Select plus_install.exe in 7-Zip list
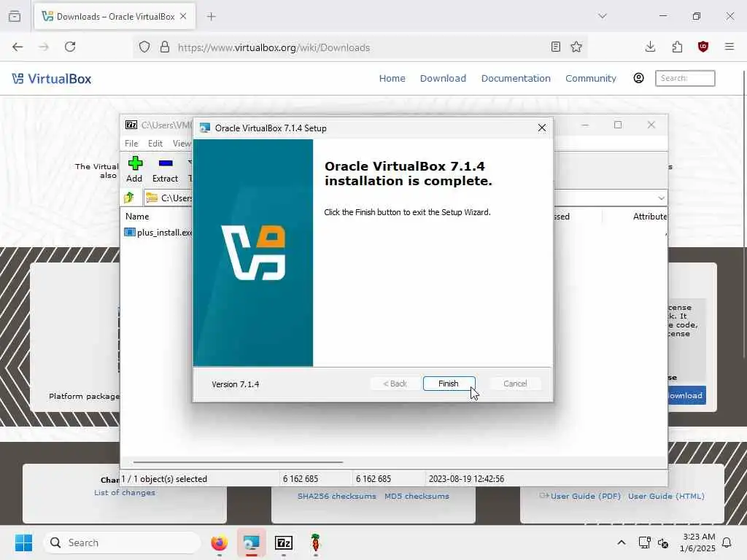 [x=158, y=233]
